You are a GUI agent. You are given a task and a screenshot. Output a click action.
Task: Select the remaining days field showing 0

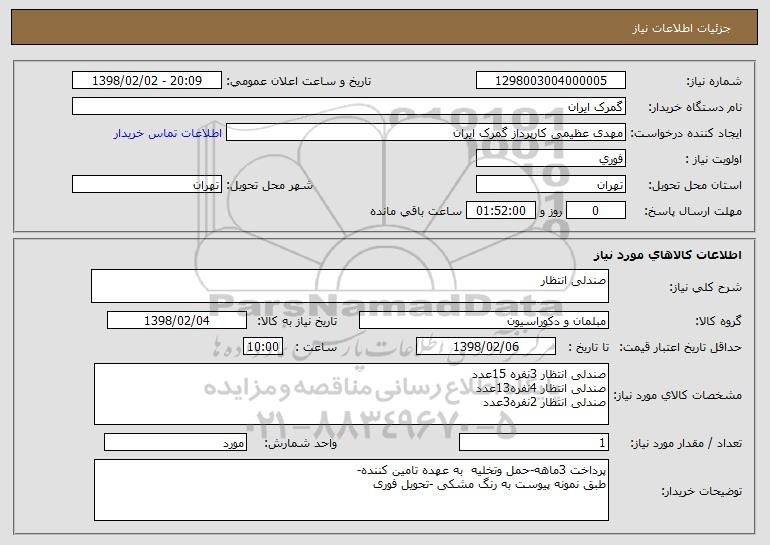tap(596, 210)
